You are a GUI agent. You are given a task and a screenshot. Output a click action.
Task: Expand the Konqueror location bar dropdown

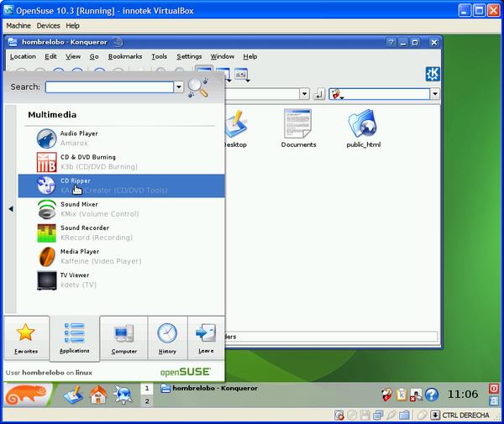coord(304,94)
